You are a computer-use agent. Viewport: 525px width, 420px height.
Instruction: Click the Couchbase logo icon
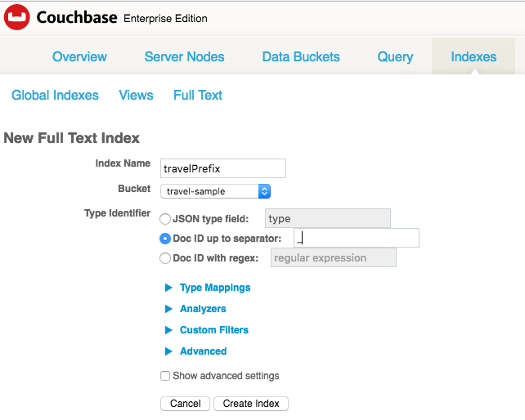point(16,17)
